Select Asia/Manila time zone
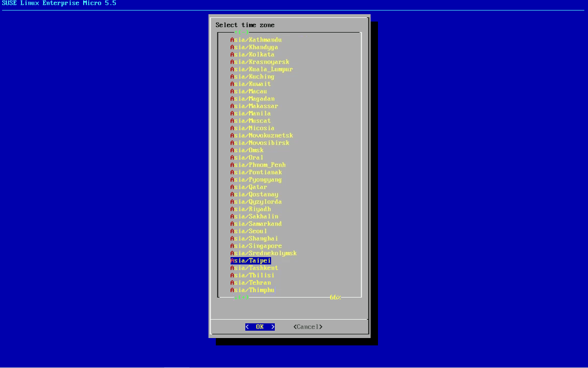Viewport: 588px width, 368px height. pos(250,114)
